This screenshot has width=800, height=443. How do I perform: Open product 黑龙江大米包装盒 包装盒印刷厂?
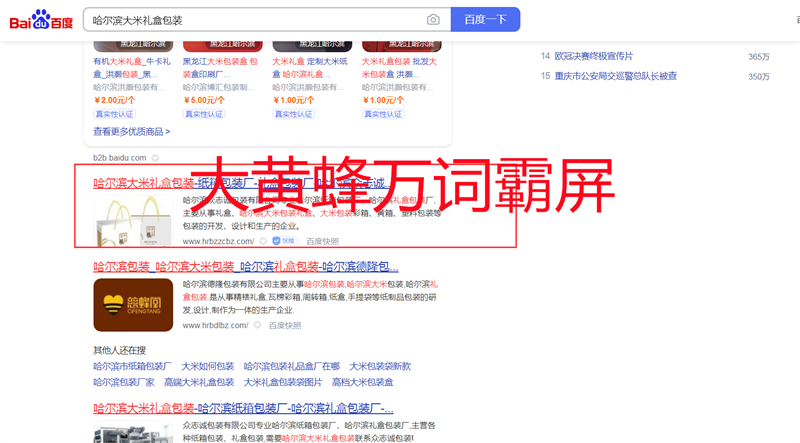click(x=221, y=67)
